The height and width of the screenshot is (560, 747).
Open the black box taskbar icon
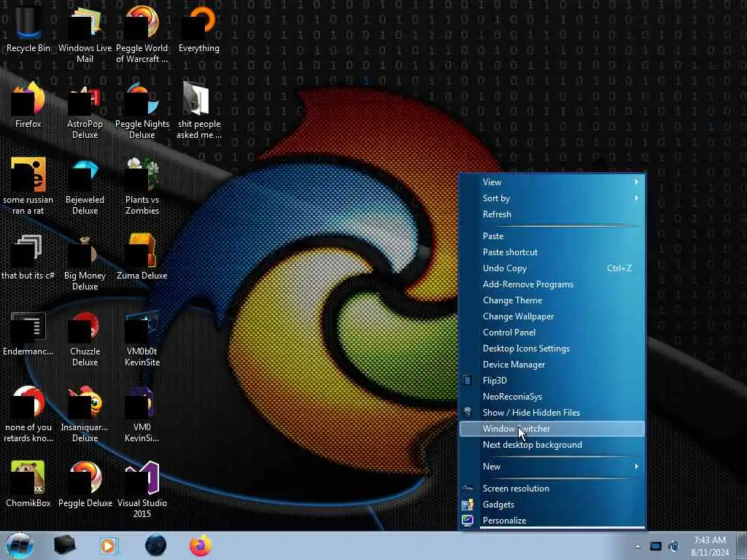tap(64, 545)
